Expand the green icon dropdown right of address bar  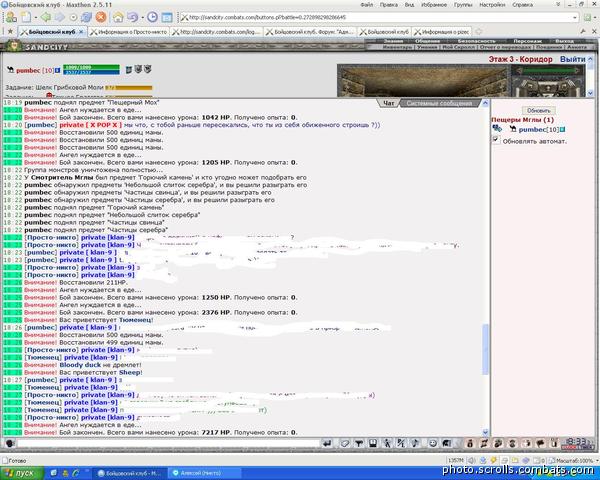595,18
